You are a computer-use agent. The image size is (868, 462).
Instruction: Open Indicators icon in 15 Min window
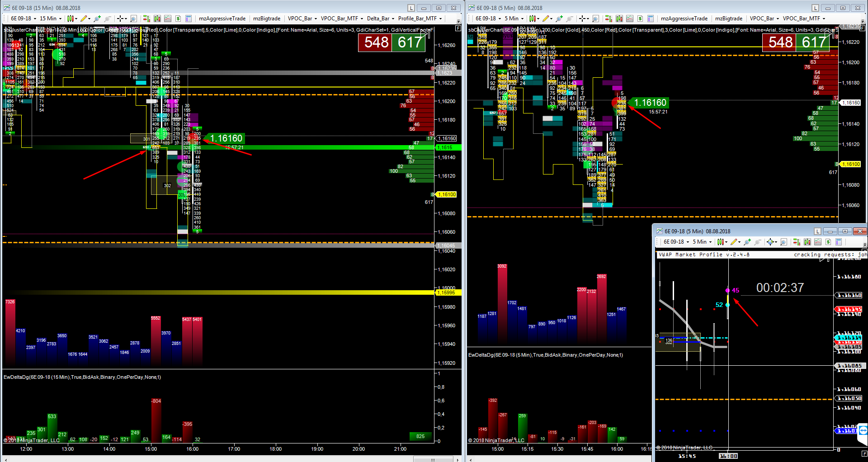tap(168, 19)
